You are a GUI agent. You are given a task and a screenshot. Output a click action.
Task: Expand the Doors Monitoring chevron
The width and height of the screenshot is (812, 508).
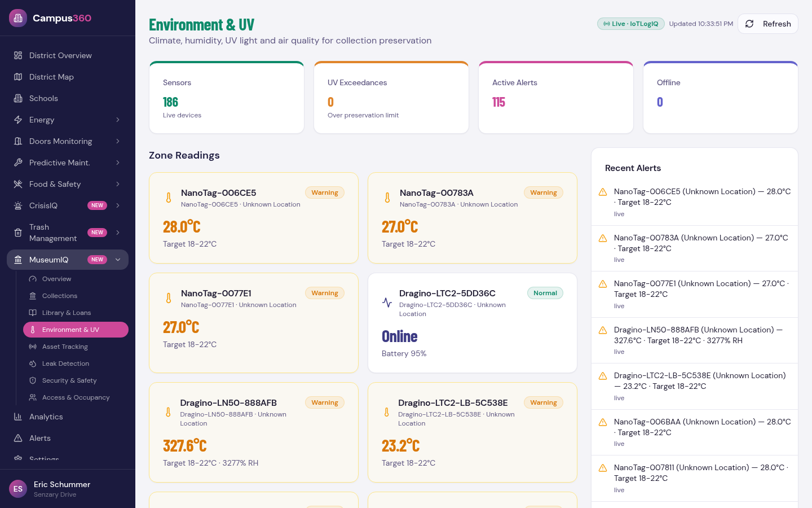click(118, 141)
